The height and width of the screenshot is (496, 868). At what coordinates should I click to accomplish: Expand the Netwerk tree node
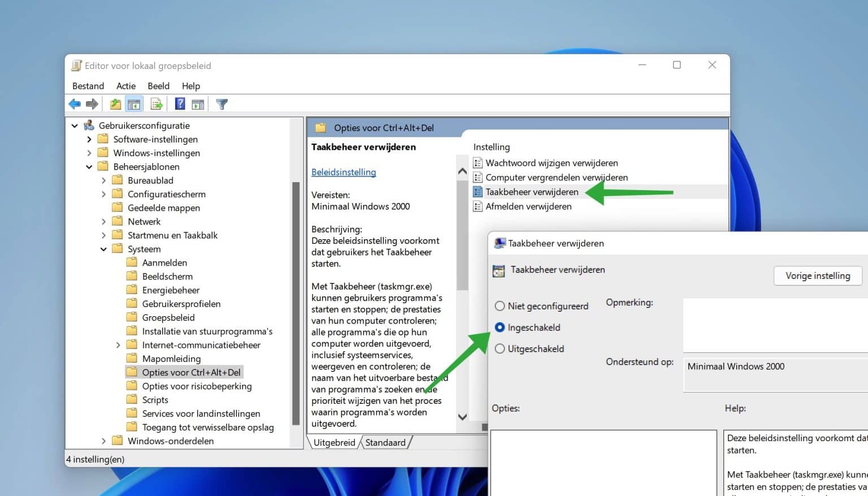click(103, 221)
